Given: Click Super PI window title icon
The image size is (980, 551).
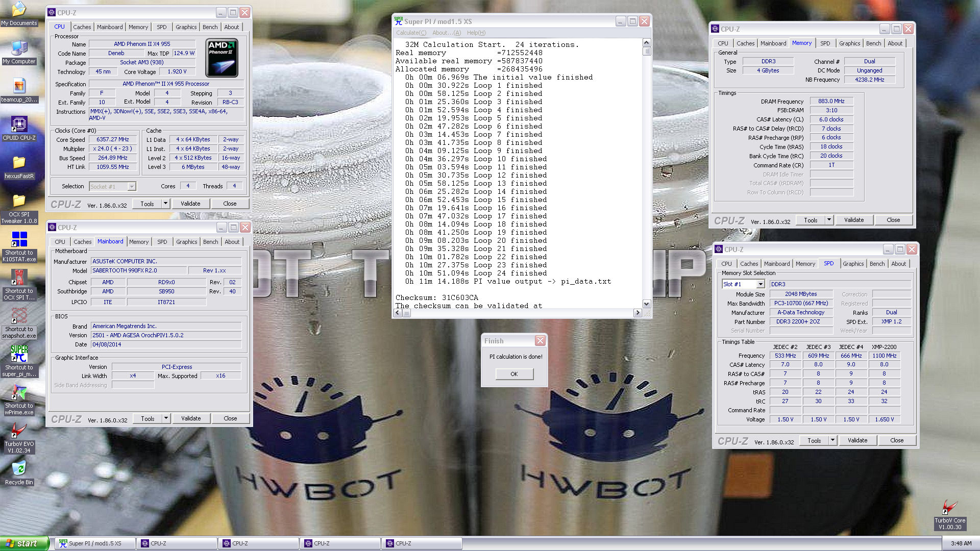Looking at the screenshot, I should [398, 21].
